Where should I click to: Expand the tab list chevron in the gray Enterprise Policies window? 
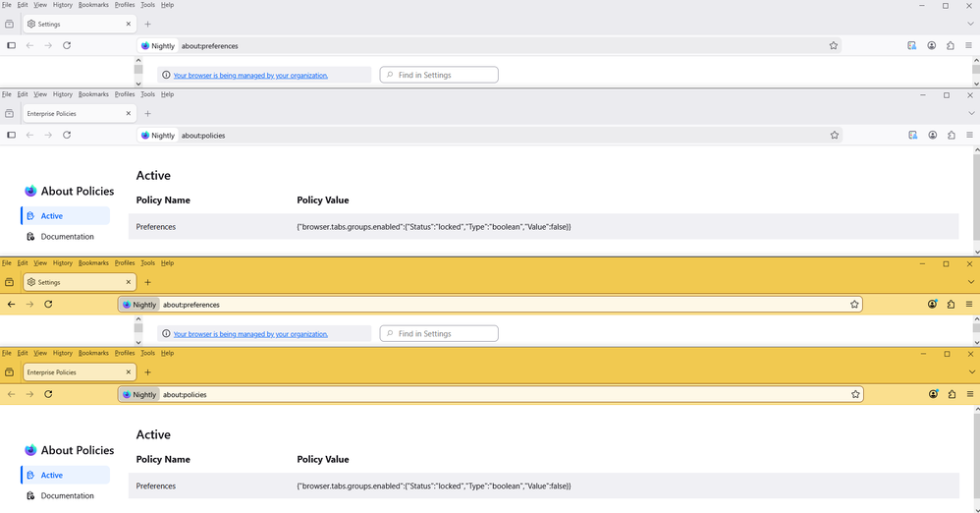(x=970, y=113)
